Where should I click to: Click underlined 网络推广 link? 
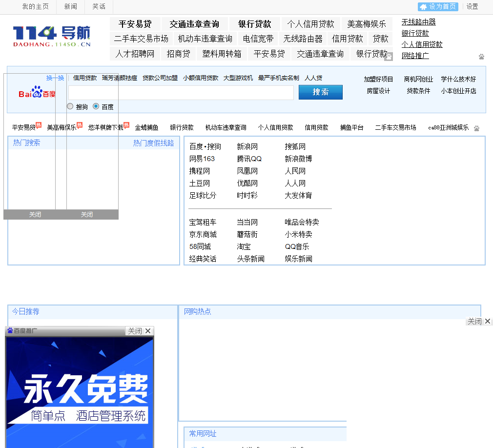point(415,56)
